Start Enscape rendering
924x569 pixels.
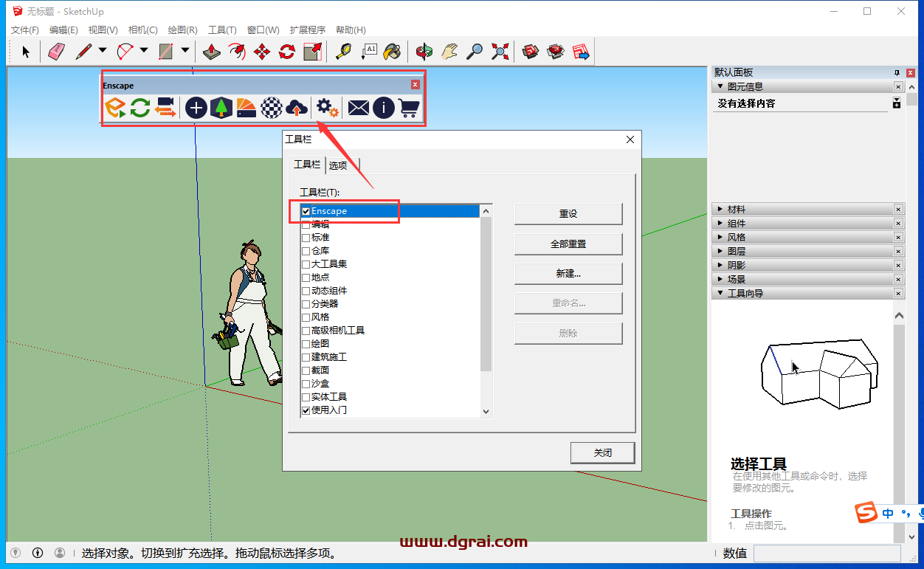tap(115, 108)
